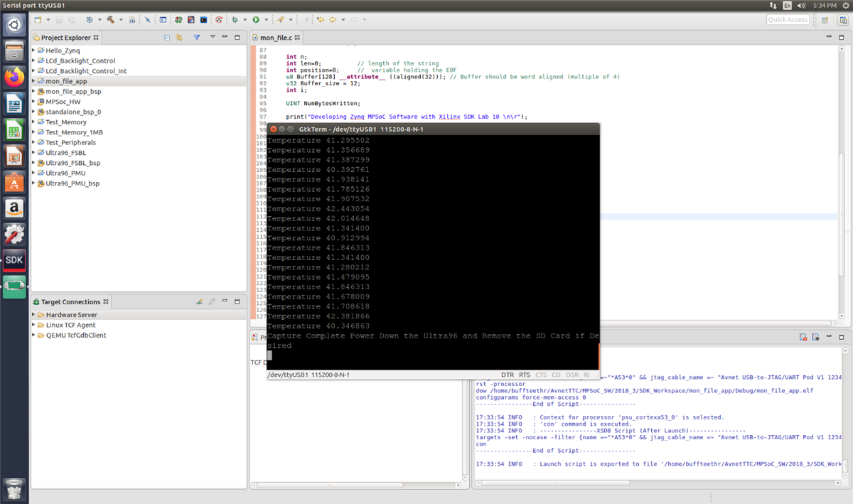Open the Run button dropdown arrow
Viewport: 853px width, 504px height.
pyautogui.click(x=267, y=20)
